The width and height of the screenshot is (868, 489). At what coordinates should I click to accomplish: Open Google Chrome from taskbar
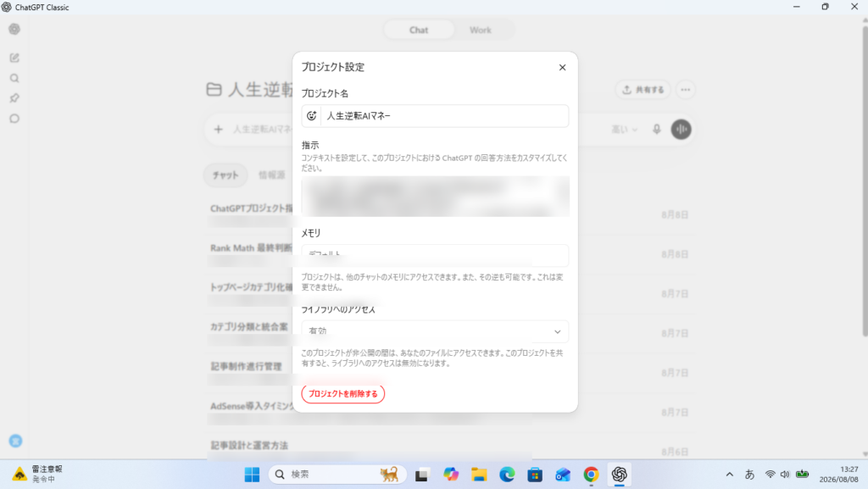pos(591,475)
